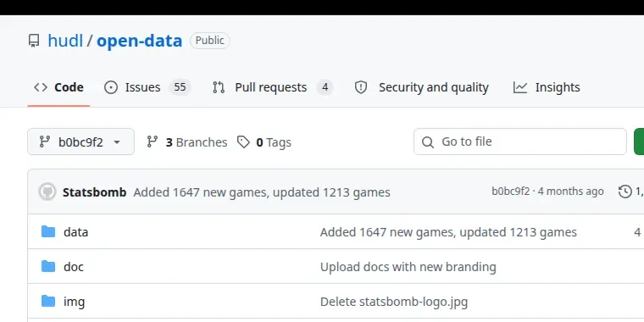The height and width of the screenshot is (322, 644).
Task: Open the doc folder
Action: click(74, 267)
